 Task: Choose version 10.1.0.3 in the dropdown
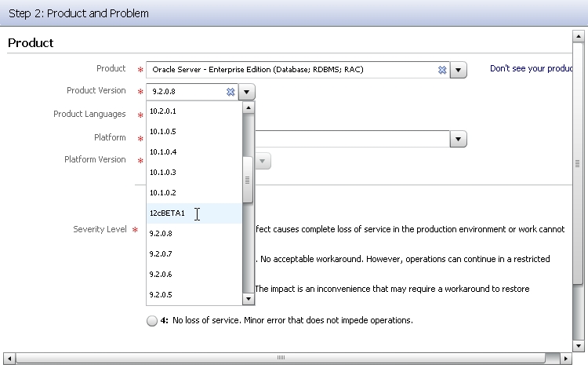coord(194,172)
